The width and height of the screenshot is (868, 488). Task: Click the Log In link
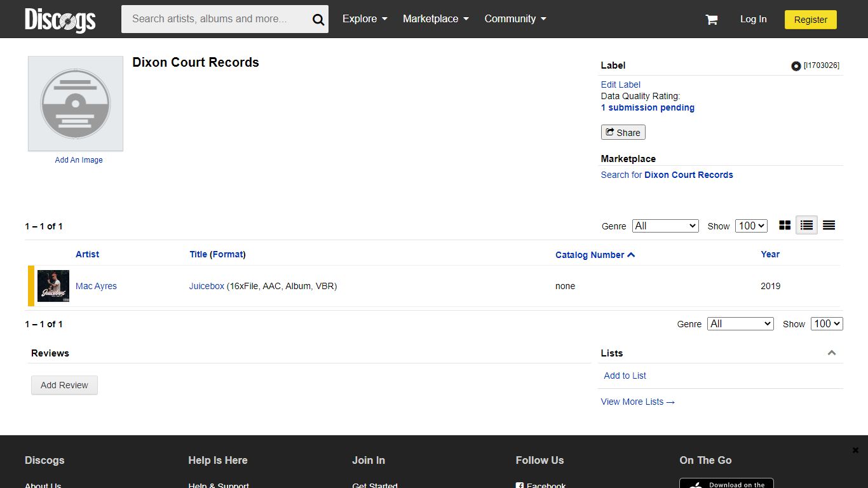coord(753,19)
